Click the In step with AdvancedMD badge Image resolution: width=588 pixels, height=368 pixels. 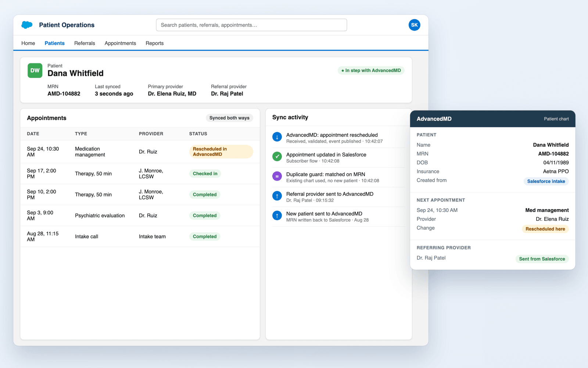[x=371, y=70]
